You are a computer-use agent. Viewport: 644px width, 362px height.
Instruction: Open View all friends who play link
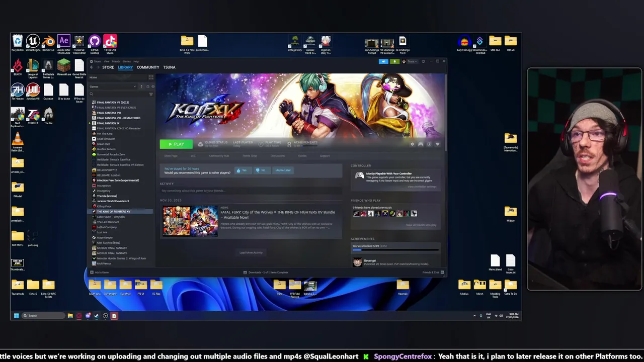pyautogui.click(x=421, y=225)
